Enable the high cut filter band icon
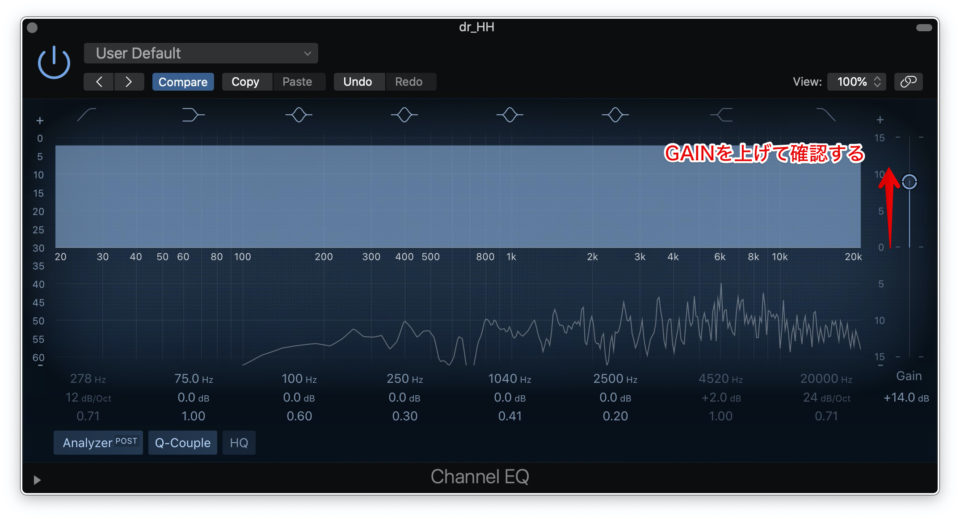 point(826,116)
